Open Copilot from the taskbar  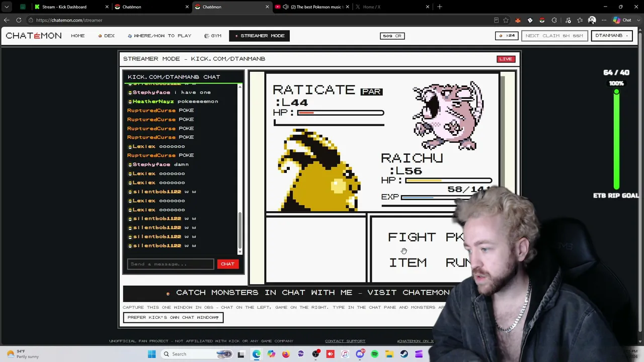click(271, 354)
